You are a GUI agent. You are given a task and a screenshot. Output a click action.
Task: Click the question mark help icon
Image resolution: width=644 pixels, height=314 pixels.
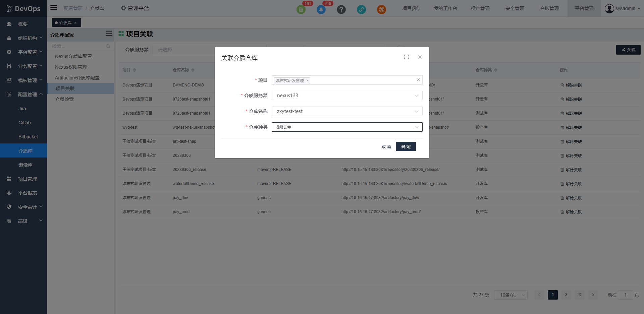pyautogui.click(x=341, y=9)
